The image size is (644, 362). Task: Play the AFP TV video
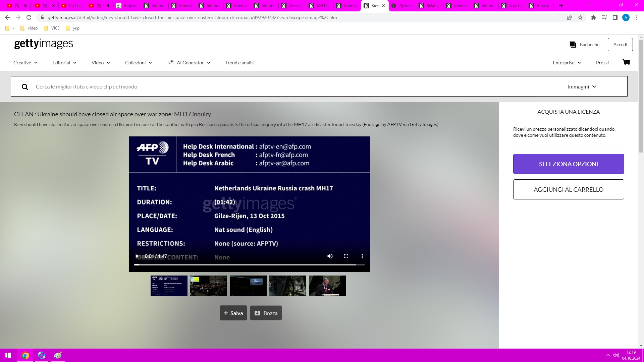click(x=137, y=256)
